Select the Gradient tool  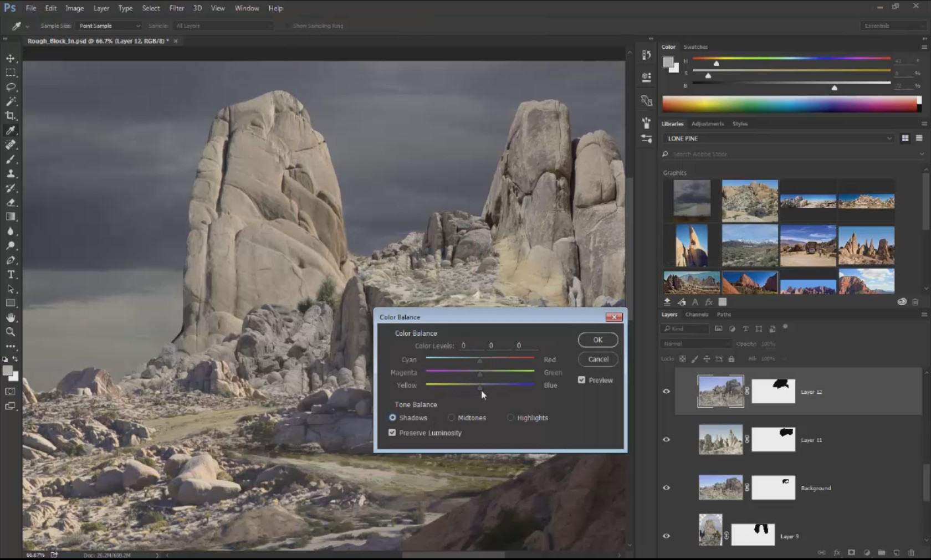pyautogui.click(x=11, y=217)
